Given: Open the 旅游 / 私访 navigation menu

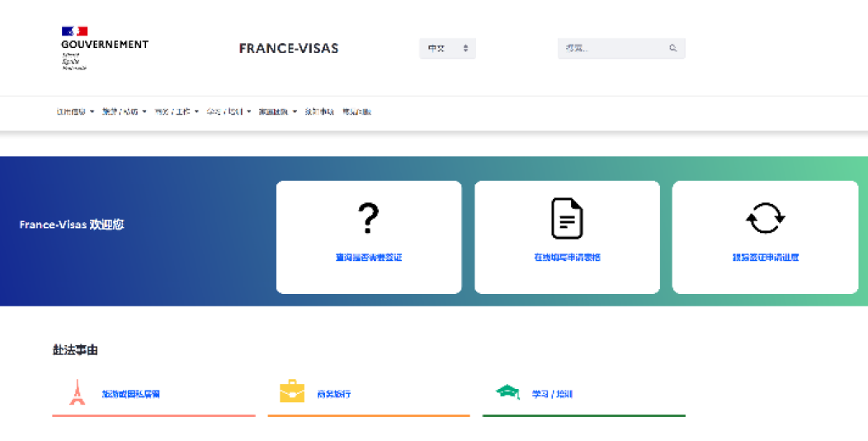Looking at the screenshot, I should pyautogui.click(x=120, y=111).
